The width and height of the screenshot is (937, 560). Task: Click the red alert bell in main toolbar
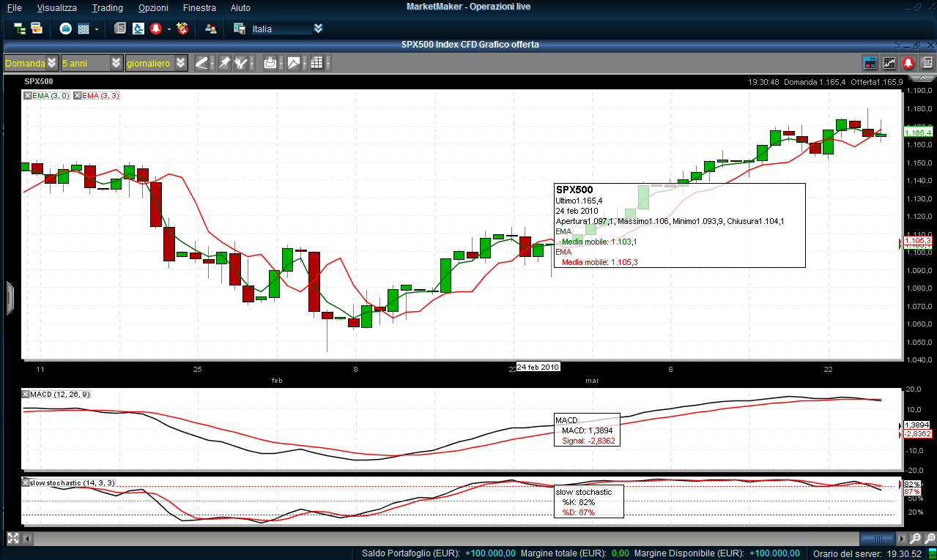click(x=155, y=29)
